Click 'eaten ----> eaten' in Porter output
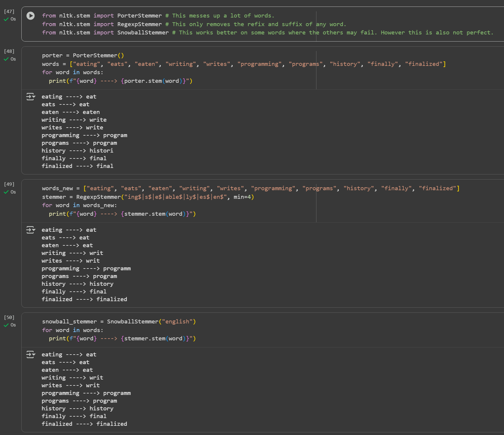The width and height of the screenshot is (504, 435). coord(71,112)
